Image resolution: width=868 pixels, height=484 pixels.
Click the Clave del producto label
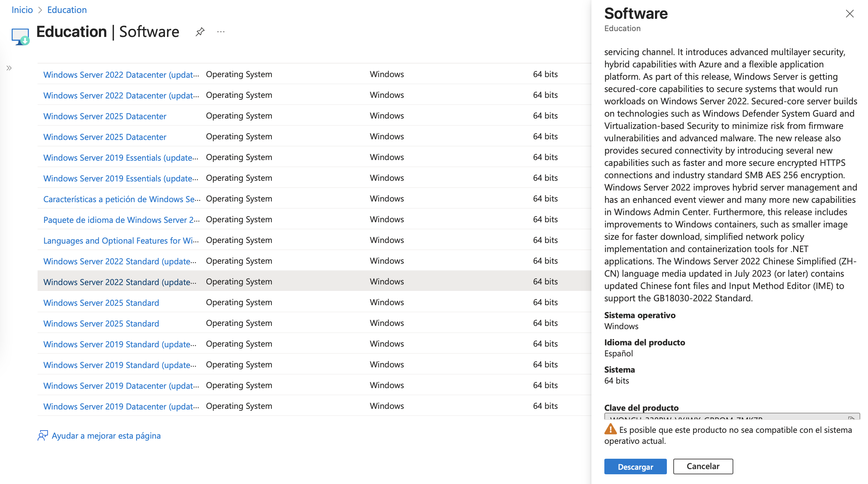(641, 408)
